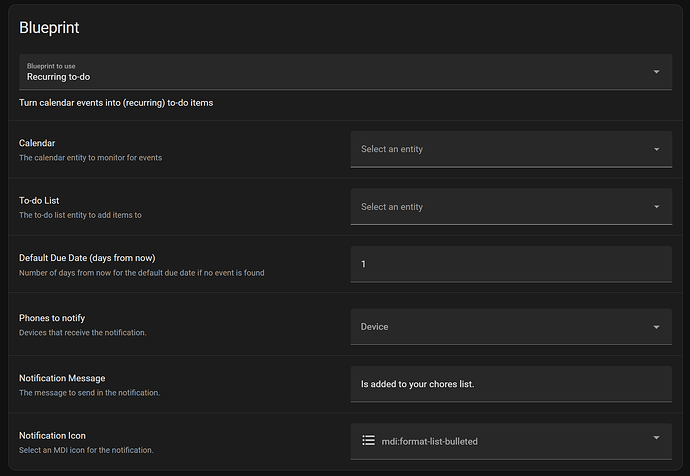
Task: Click into the Default Due Date field
Action: 510,264
